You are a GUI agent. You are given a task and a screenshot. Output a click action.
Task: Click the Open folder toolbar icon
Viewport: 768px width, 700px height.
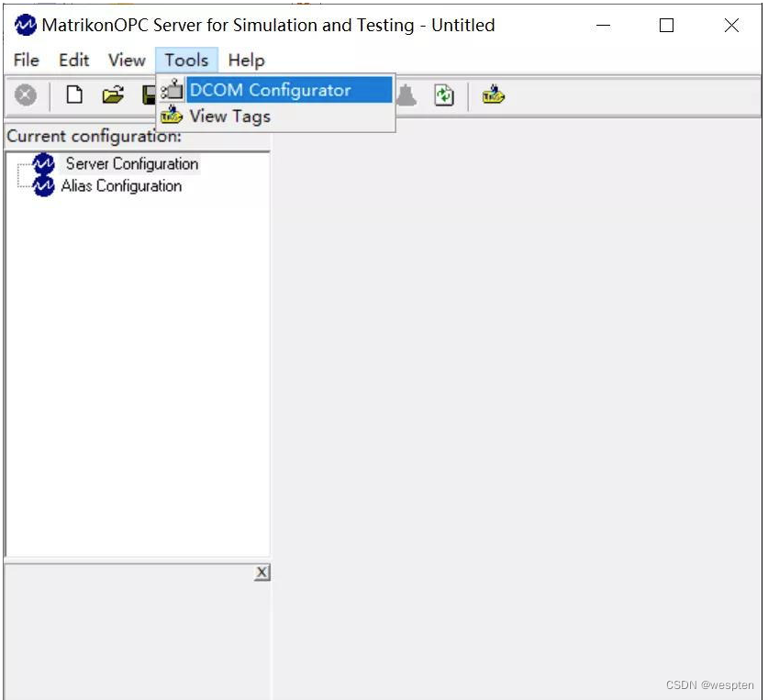[113, 94]
